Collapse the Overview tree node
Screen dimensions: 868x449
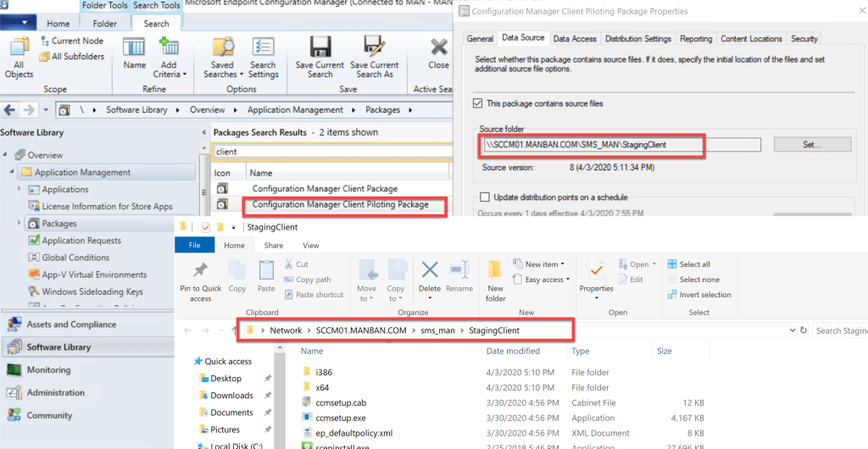[4, 155]
